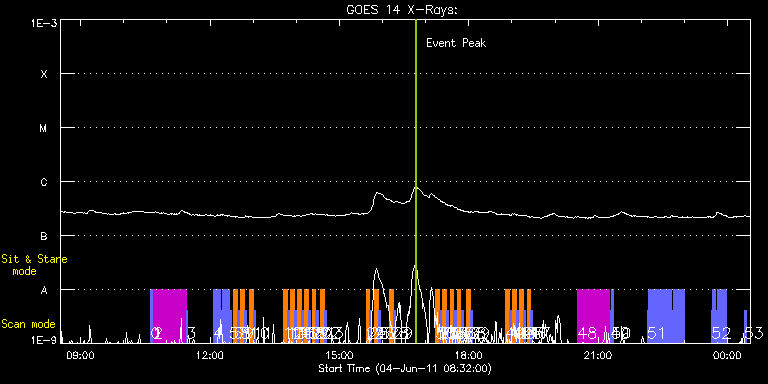Image resolution: width=768 pixels, height=384 pixels.
Task: Select the wide blue observation block numbered 51
Action: pos(666,316)
